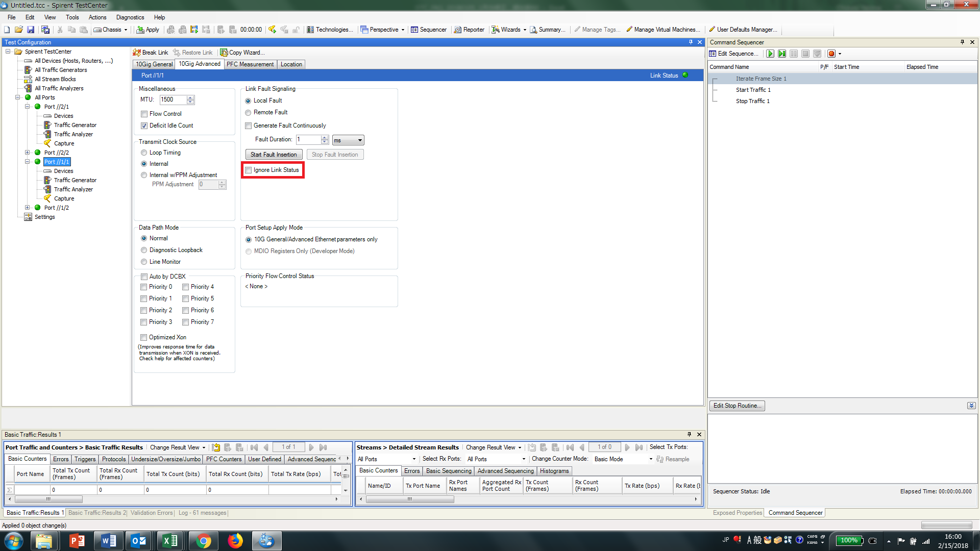Check the Priority 4 checkbox
Screen dimensions: 980x551
tap(186, 287)
